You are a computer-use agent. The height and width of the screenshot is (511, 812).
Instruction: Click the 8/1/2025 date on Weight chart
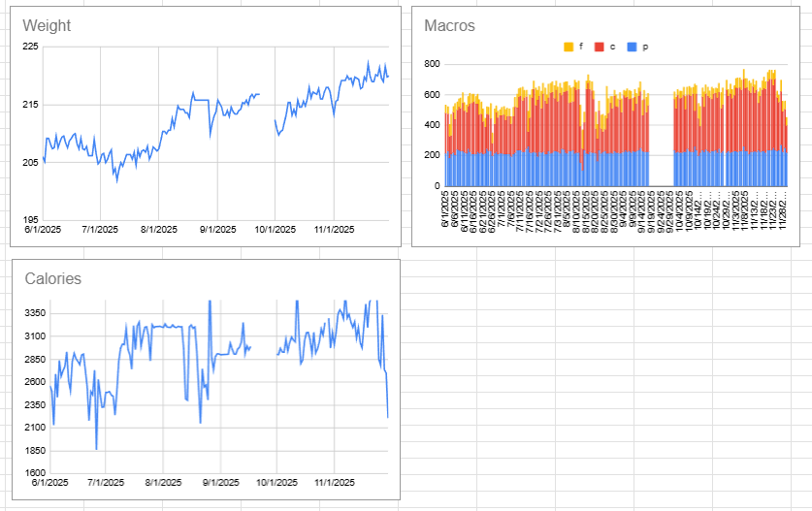click(159, 230)
